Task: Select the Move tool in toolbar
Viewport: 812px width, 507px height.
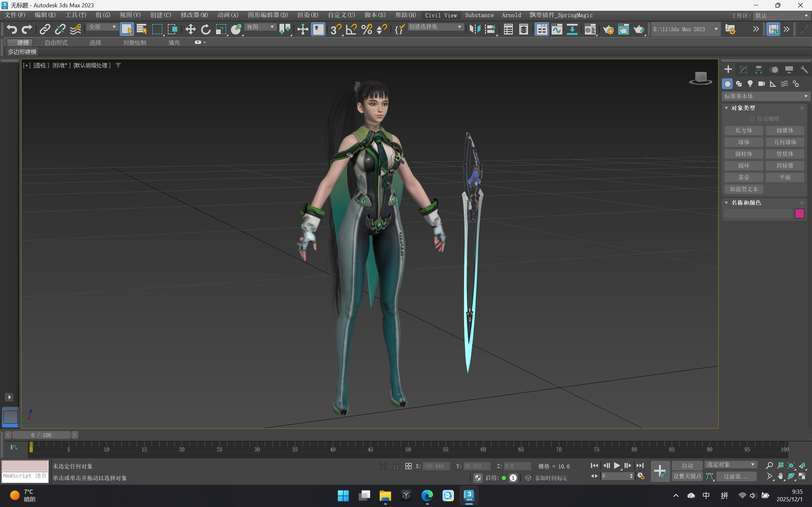Action: [190, 29]
